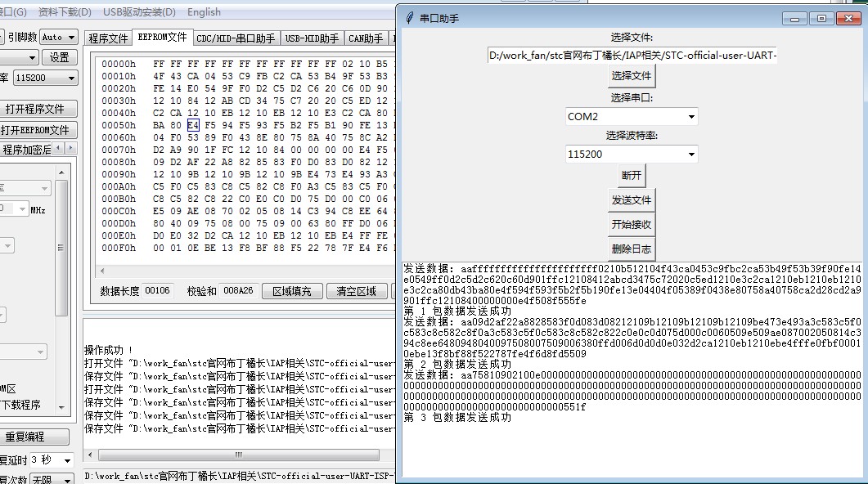
Task: Click the hex view horizontal scroll left arrow
Action: coord(102,271)
